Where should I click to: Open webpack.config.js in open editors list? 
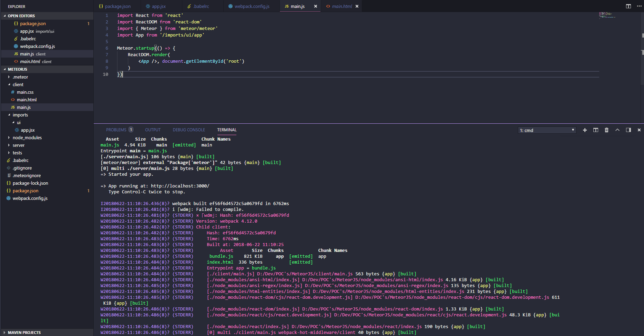(47, 46)
